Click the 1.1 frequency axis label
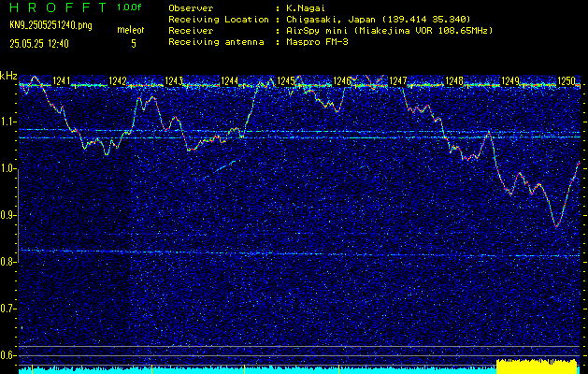The height and width of the screenshot is (374, 588). point(8,122)
